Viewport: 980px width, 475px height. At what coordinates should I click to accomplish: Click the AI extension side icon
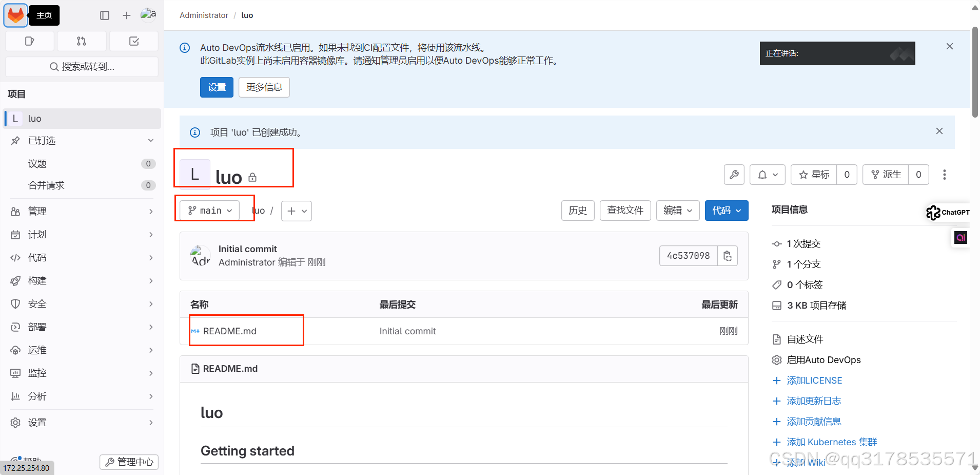pyautogui.click(x=961, y=237)
